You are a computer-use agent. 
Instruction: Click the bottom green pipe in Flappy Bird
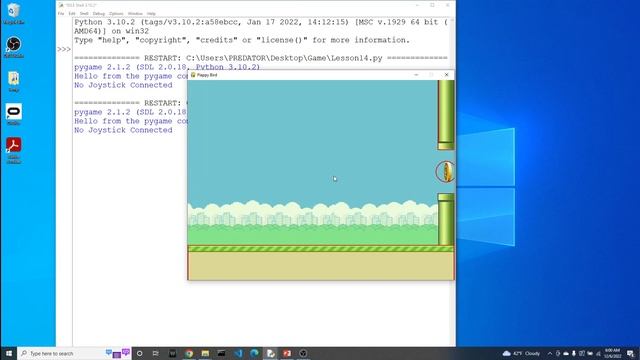click(x=446, y=220)
